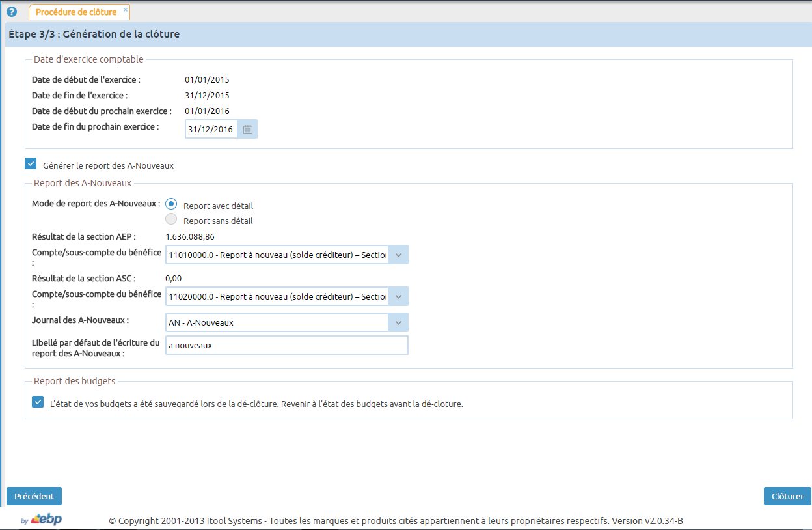The height and width of the screenshot is (530, 812).
Task: Click the AEP result value 1.636.088,86
Action: [190, 236]
